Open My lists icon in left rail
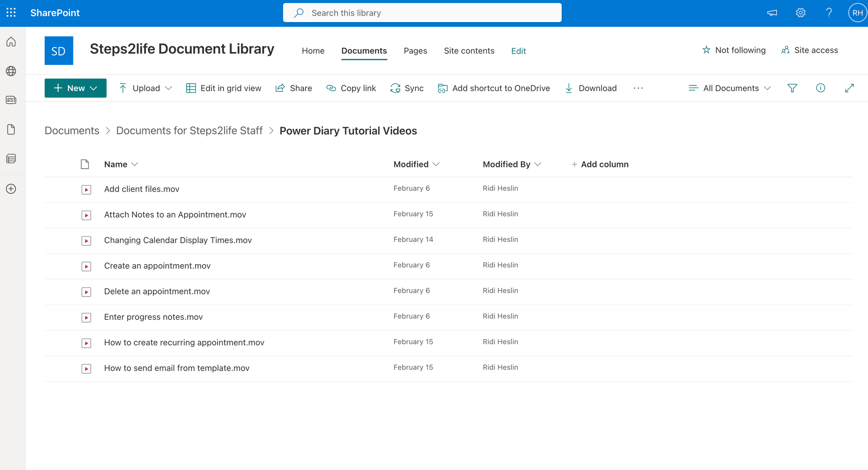The height and width of the screenshot is (470, 868). pyautogui.click(x=11, y=159)
